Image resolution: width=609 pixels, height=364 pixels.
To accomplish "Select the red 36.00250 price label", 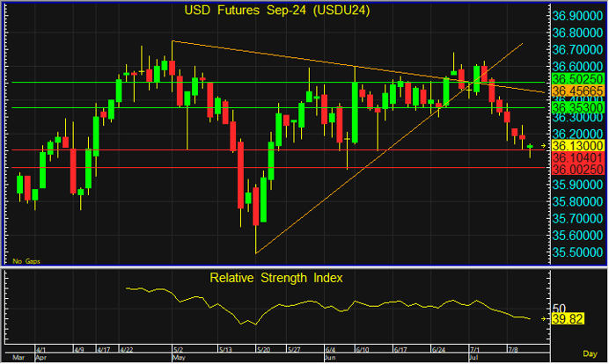I will click(576, 168).
